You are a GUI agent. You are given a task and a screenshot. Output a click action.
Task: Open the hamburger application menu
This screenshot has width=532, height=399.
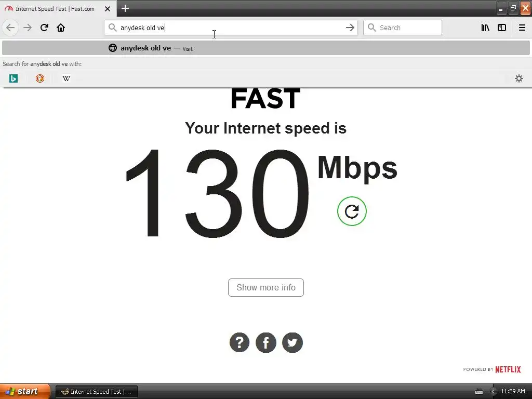522,28
